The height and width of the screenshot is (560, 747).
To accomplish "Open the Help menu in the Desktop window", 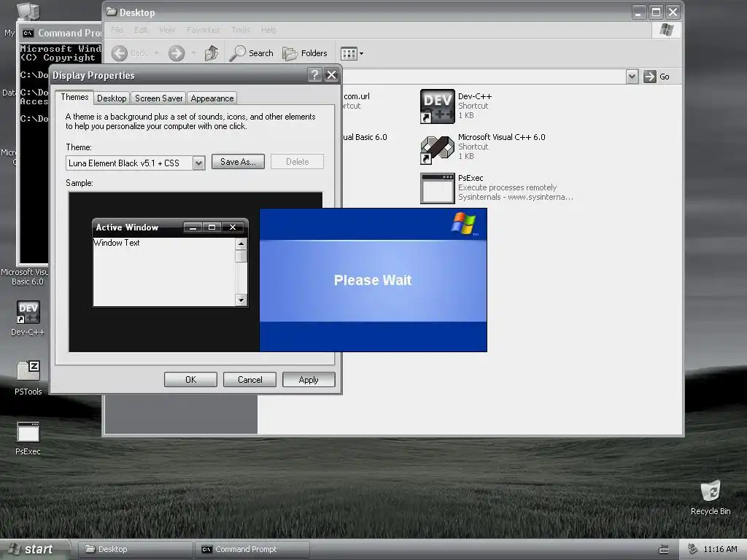I will [x=268, y=30].
